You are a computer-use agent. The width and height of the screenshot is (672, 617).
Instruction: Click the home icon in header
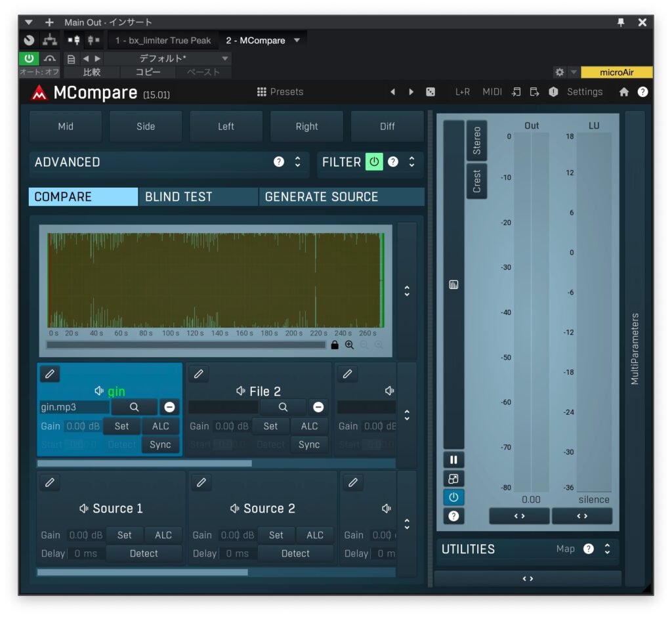click(623, 92)
